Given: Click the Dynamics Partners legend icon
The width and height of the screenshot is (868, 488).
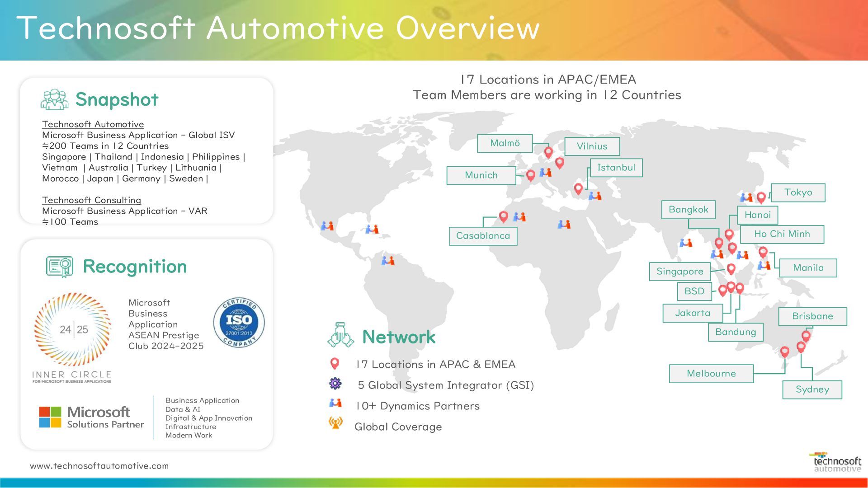Looking at the screenshot, I should 335,403.
